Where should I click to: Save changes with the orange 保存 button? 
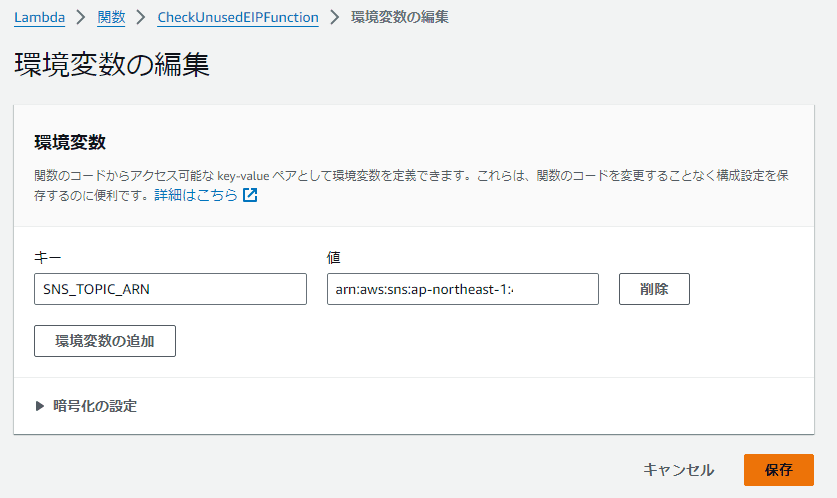778,470
